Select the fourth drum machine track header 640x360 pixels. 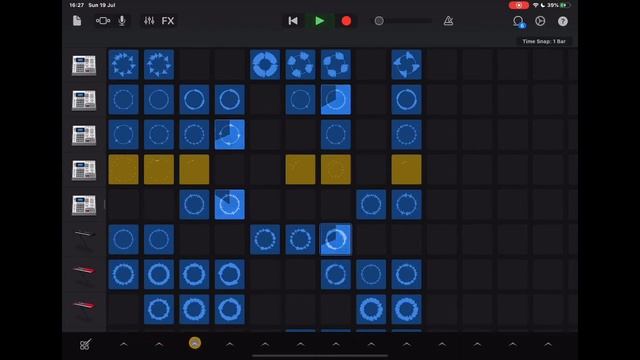pyautogui.click(x=84, y=170)
